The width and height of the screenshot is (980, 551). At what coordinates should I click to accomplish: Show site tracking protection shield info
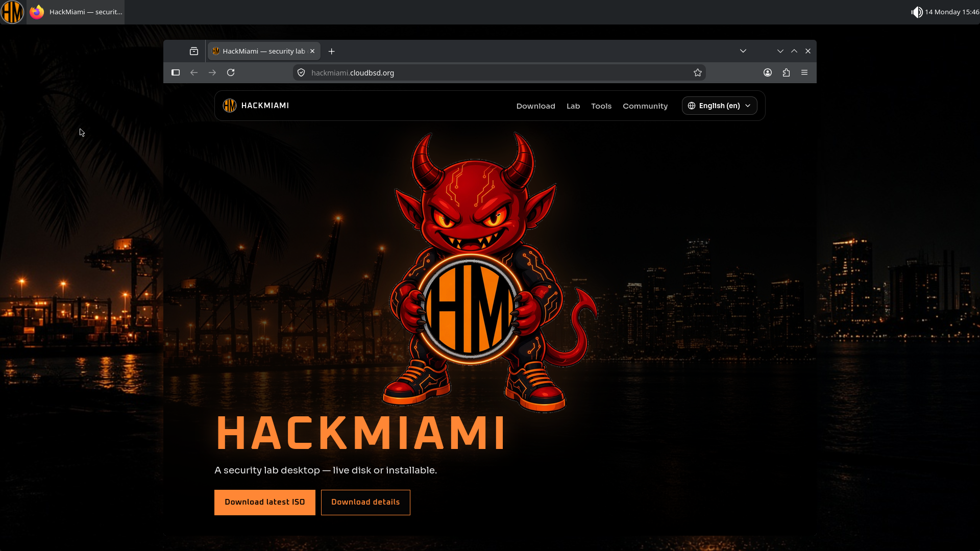pos(301,72)
